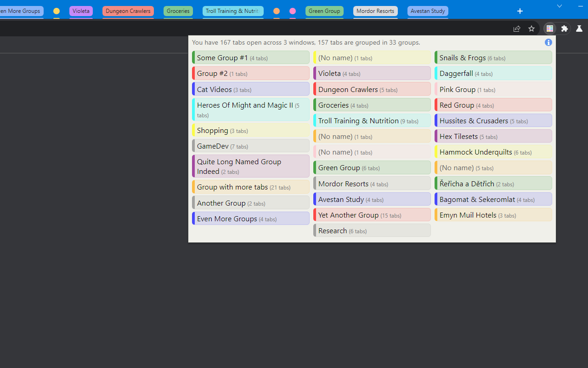Screen dimensions: 588x368
Task: Click the share page icon
Action: pos(517,29)
